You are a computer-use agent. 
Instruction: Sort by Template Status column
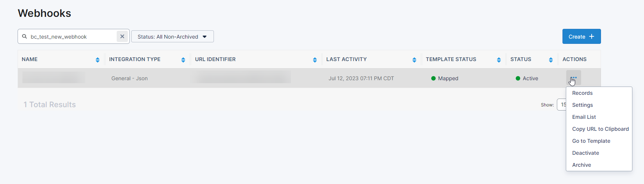click(499, 60)
